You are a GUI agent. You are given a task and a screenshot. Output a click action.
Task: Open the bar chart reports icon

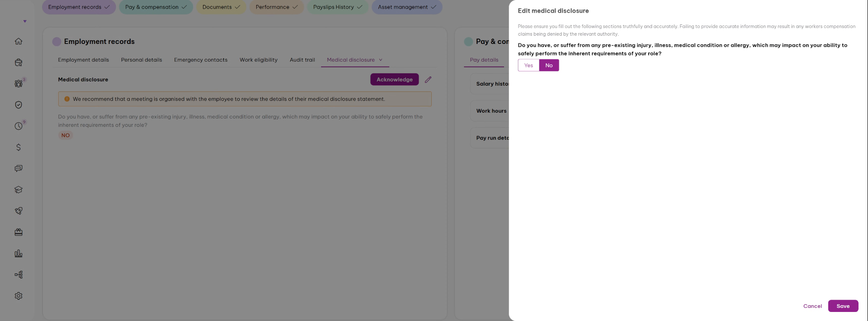click(19, 254)
